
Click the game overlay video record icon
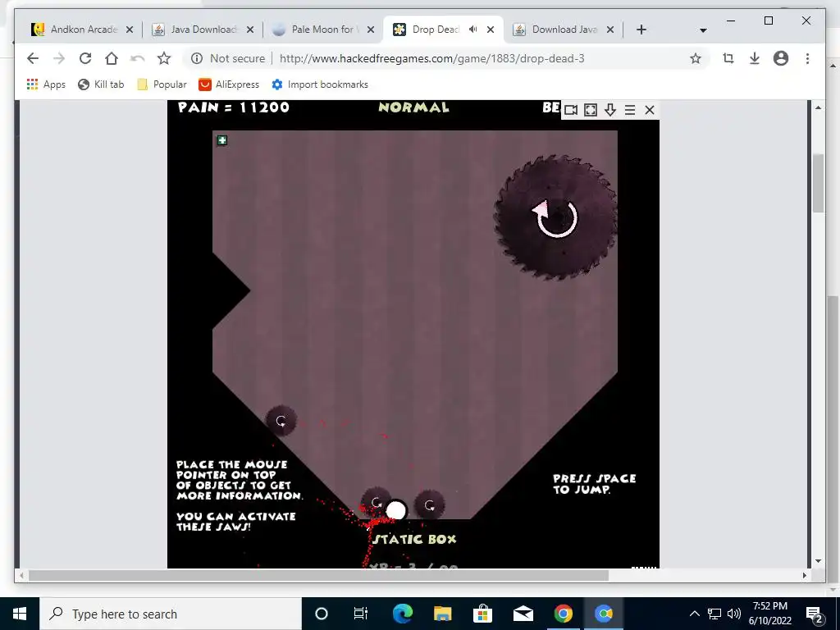click(571, 110)
